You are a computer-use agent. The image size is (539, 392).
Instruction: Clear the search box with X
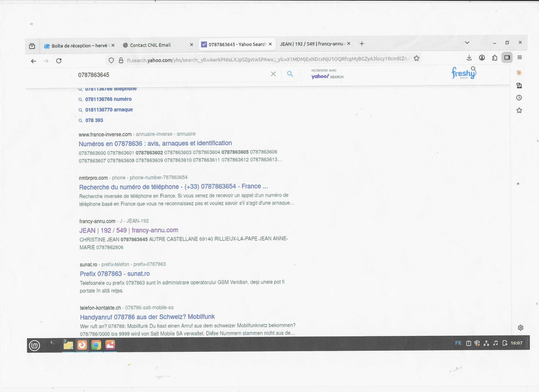pyautogui.click(x=273, y=74)
